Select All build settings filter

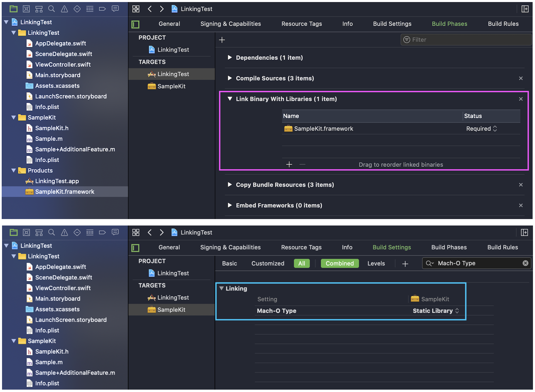coord(302,263)
